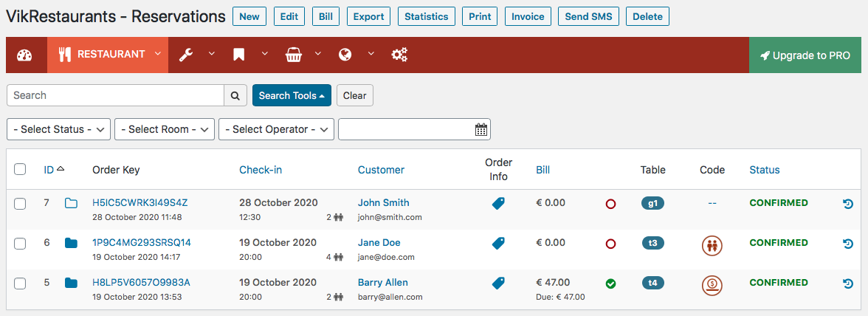Open order info tag for Jane Doe
This screenshot has width=868, height=316.
[x=498, y=243]
